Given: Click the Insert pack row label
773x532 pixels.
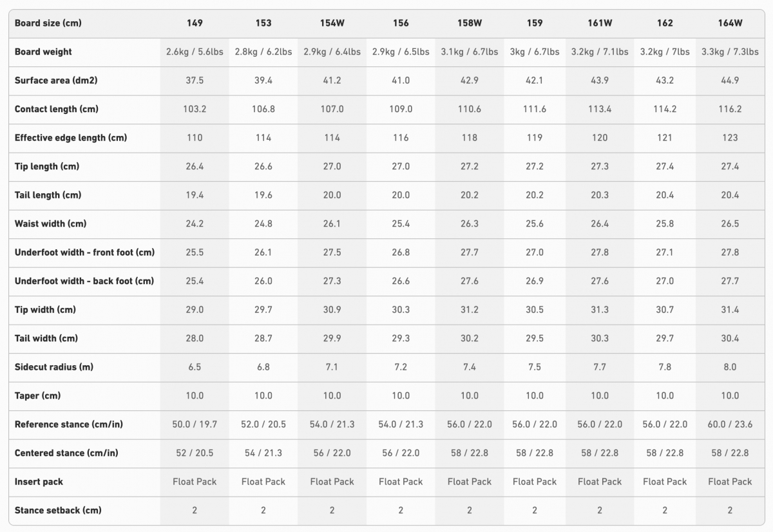Looking at the screenshot, I should [x=39, y=482].
